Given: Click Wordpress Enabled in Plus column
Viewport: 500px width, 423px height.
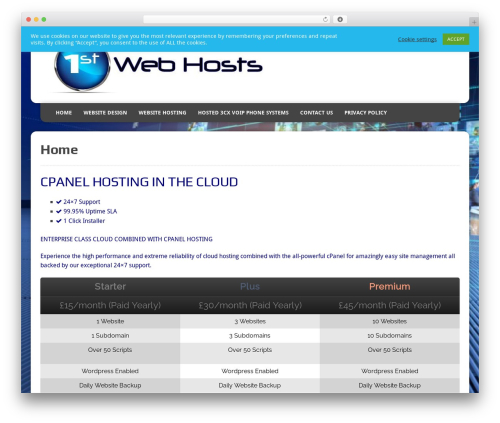Looking at the screenshot, I should [x=250, y=371].
